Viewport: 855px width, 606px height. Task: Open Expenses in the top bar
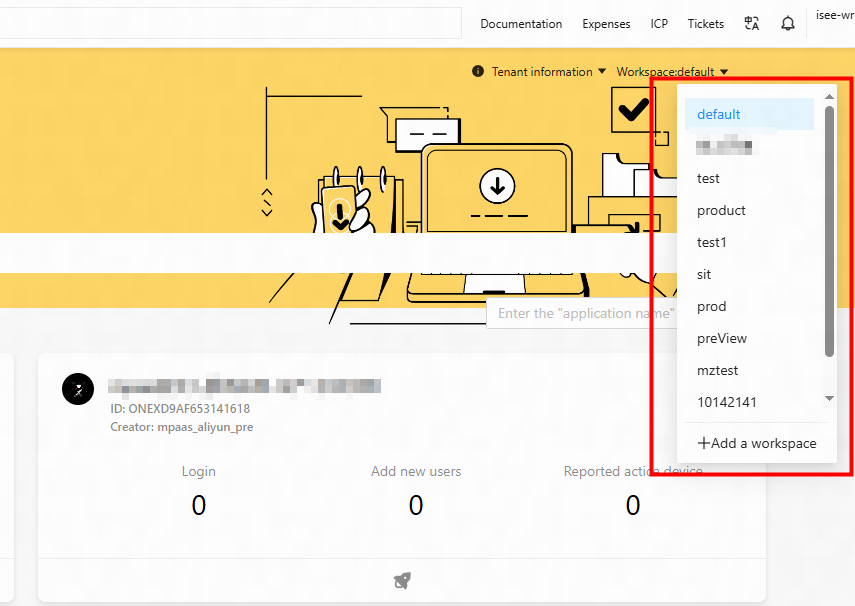click(606, 24)
